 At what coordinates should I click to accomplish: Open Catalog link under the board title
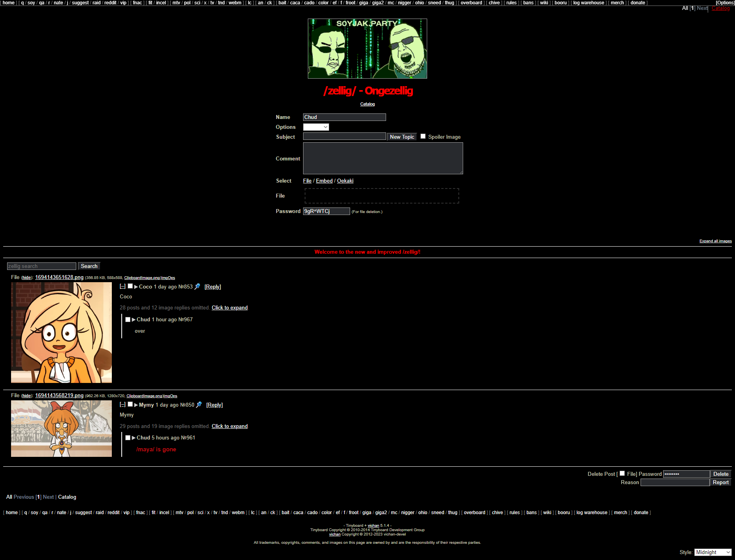click(x=367, y=104)
